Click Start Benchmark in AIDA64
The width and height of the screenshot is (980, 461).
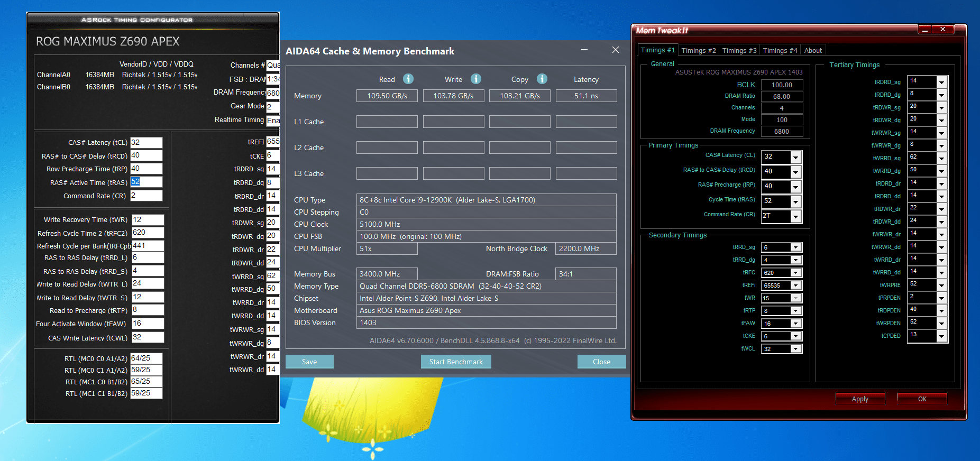point(456,362)
